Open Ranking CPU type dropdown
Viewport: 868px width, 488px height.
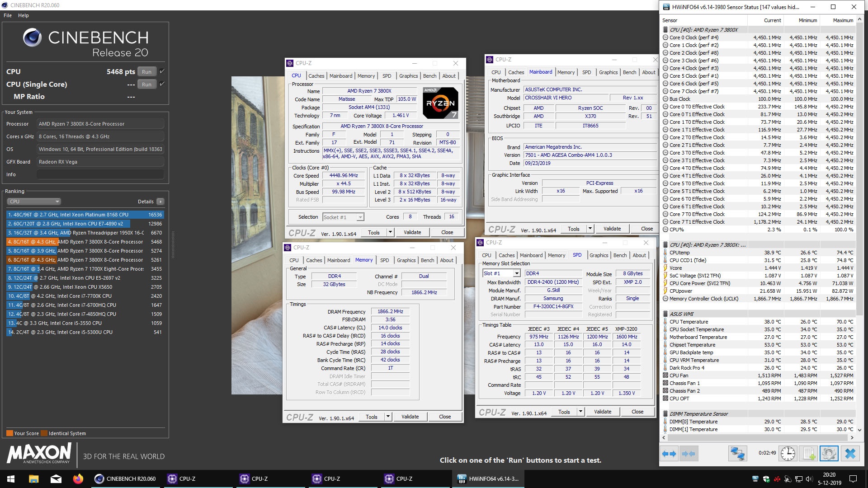[34, 202]
